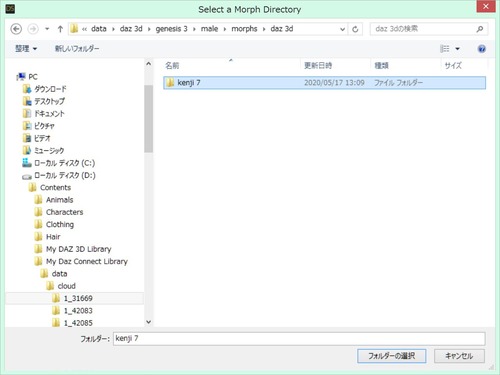Confirm with フォルダーの選択 button

coord(392,356)
